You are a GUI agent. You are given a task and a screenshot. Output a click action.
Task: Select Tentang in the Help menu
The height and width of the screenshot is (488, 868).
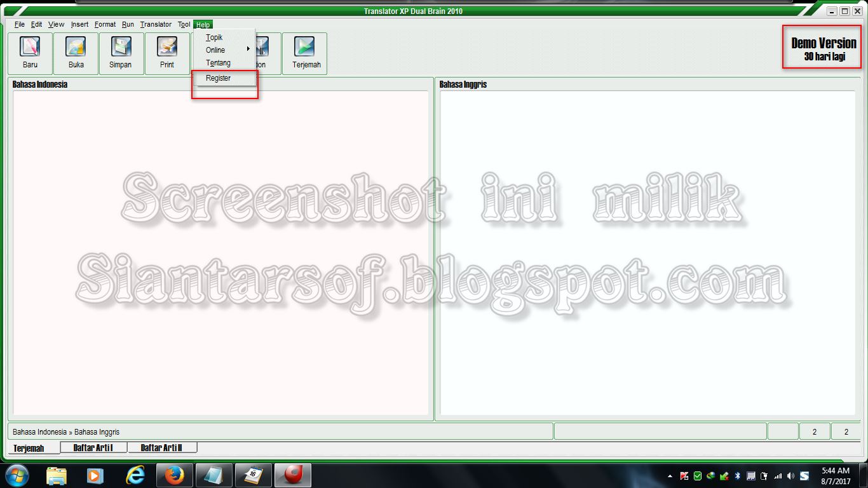224,63
